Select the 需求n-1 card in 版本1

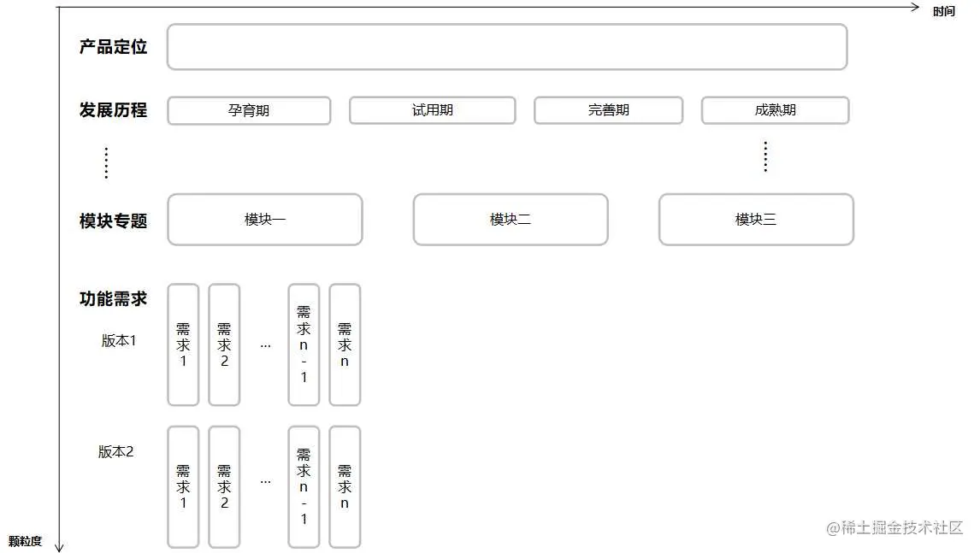click(304, 344)
